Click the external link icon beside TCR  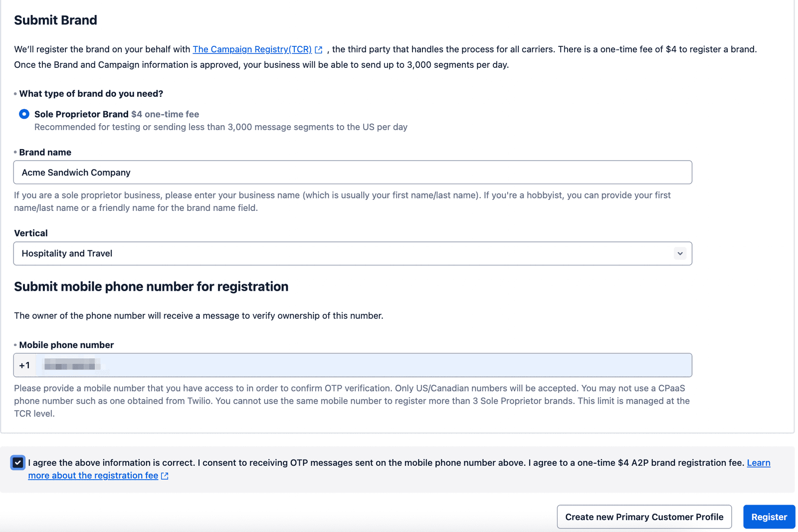319,49
